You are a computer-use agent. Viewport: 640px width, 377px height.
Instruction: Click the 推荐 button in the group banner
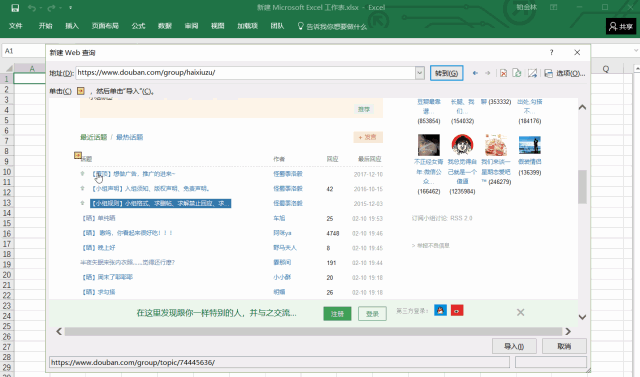[x=364, y=109]
